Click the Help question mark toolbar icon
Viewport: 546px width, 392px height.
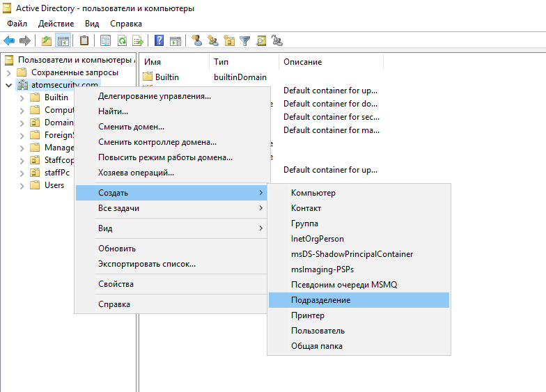click(x=159, y=40)
